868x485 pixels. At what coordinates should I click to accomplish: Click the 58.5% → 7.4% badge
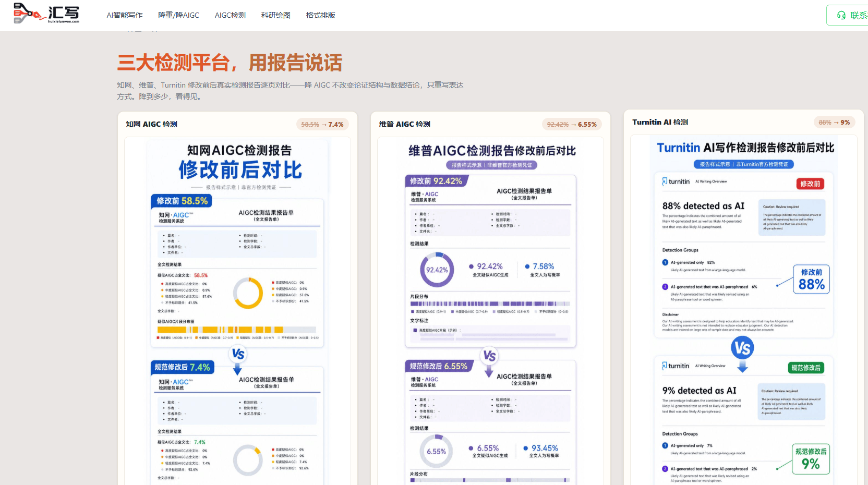(x=322, y=124)
